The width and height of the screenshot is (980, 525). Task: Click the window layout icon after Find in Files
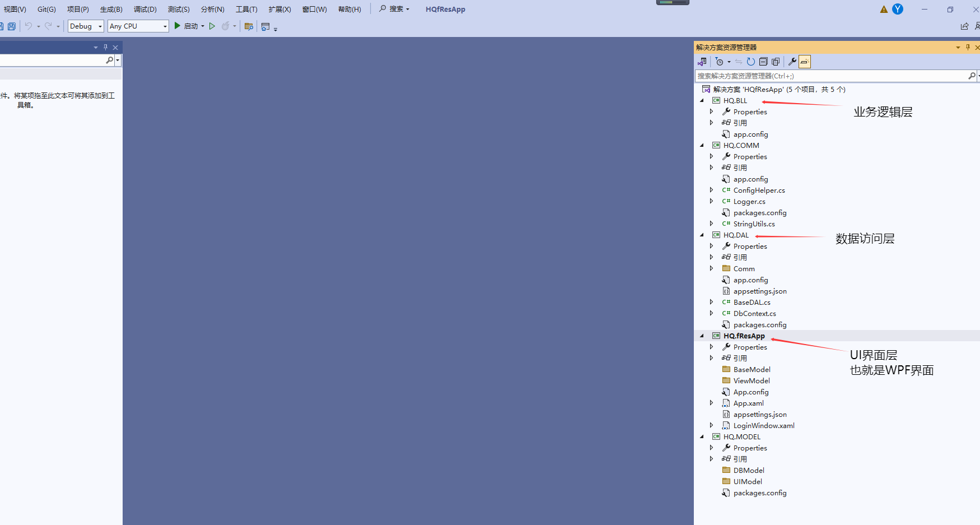265,26
